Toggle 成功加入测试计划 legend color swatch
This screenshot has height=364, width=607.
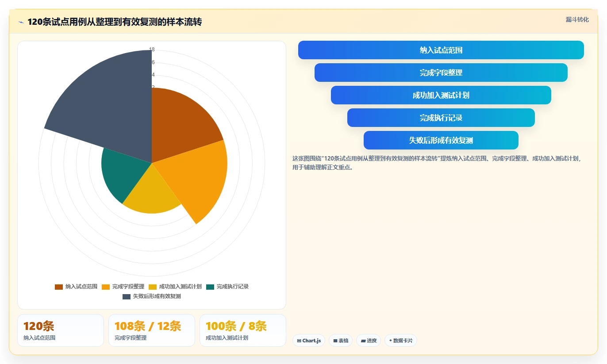tap(153, 287)
